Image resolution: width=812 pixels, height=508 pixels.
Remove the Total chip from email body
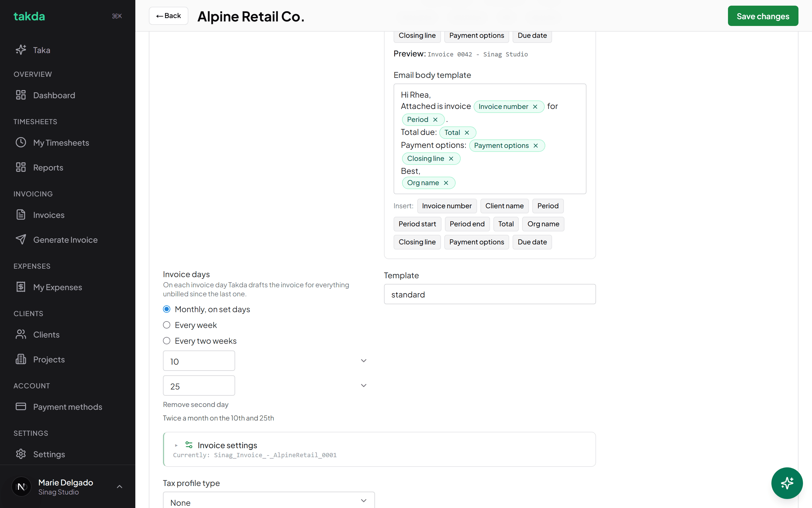coord(467,133)
